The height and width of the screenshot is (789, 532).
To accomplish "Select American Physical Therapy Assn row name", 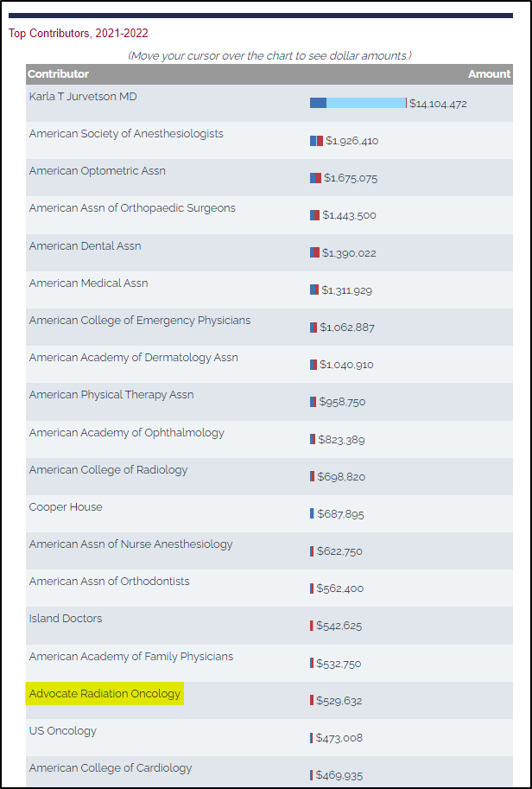I will point(111,395).
